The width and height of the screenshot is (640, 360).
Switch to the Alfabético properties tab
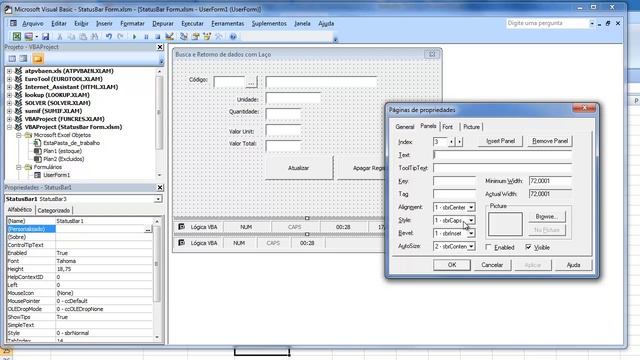pos(20,210)
